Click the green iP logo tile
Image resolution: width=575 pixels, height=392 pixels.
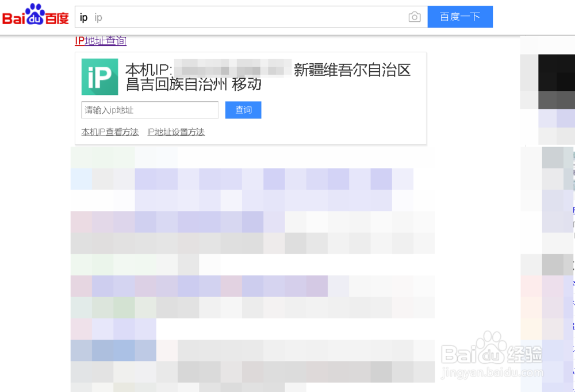pos(99,76)
